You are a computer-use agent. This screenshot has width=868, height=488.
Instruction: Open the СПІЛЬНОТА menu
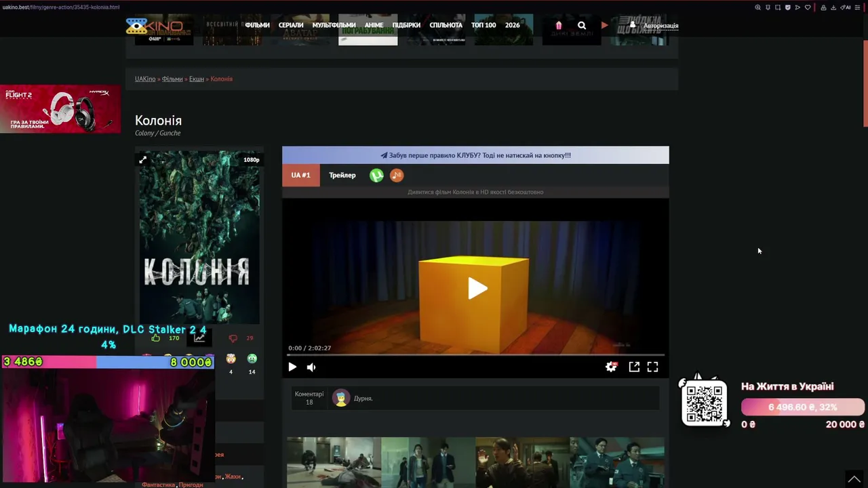[x=446, y=26]
